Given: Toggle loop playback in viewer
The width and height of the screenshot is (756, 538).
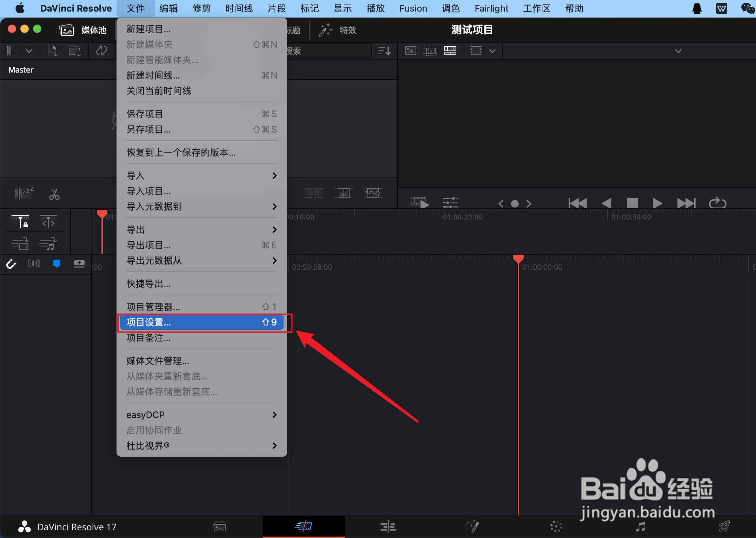Looking at the screenshot, I should coord(717,203).
